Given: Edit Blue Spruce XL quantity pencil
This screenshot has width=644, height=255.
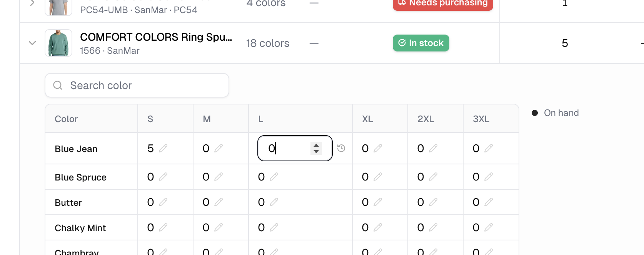Looking at the screenshot, I should click(378, 177).
